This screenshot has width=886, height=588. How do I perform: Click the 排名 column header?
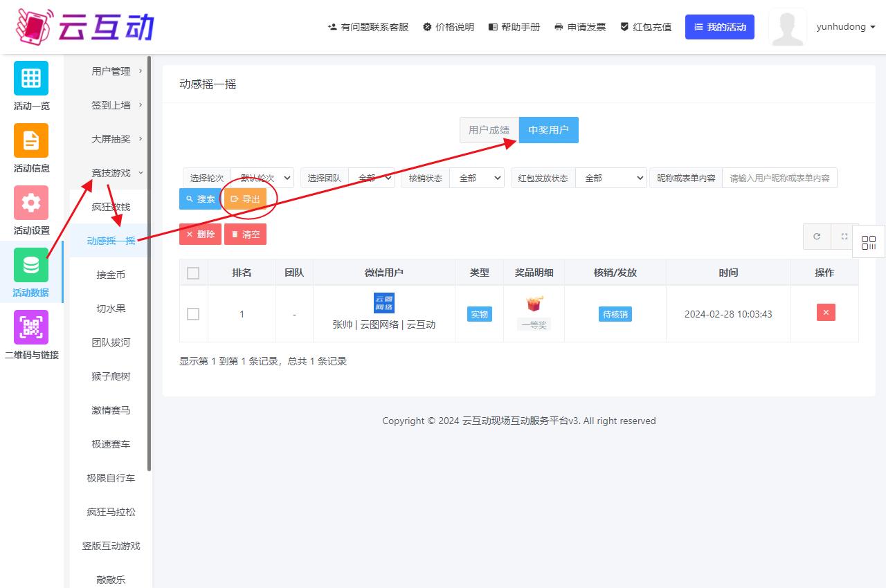pyautogui.click(x=242, y=273)
